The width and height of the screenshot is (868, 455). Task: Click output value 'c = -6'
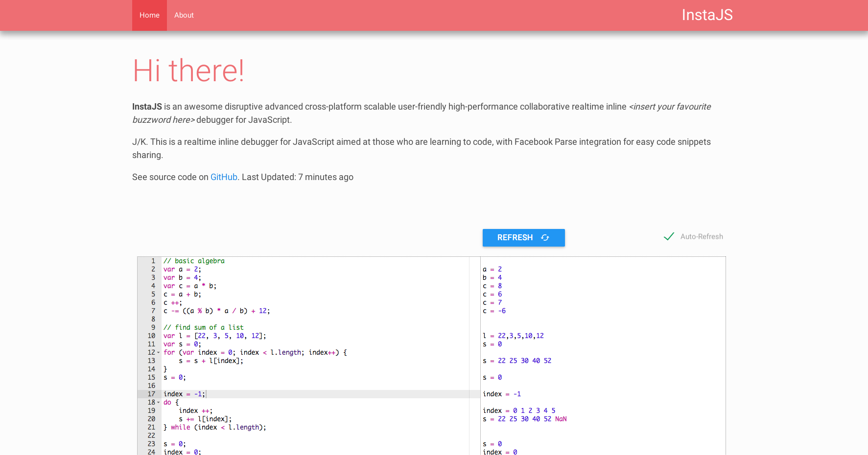point(494,311)
